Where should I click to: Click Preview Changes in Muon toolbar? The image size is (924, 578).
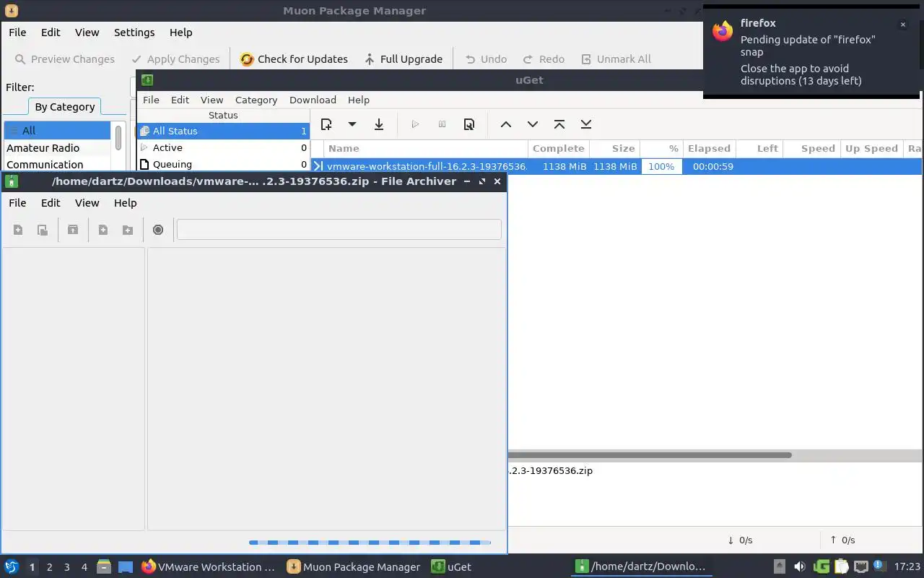65,59
